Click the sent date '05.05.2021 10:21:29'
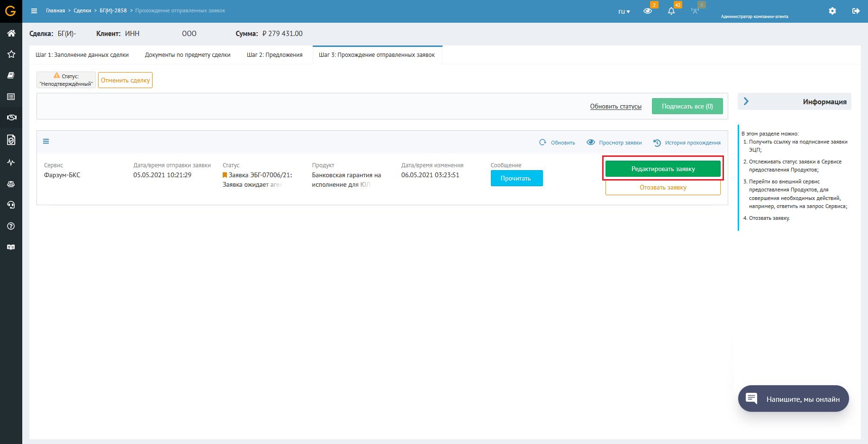The width and height of the screenshot is (868, 444). pos(163,175)
